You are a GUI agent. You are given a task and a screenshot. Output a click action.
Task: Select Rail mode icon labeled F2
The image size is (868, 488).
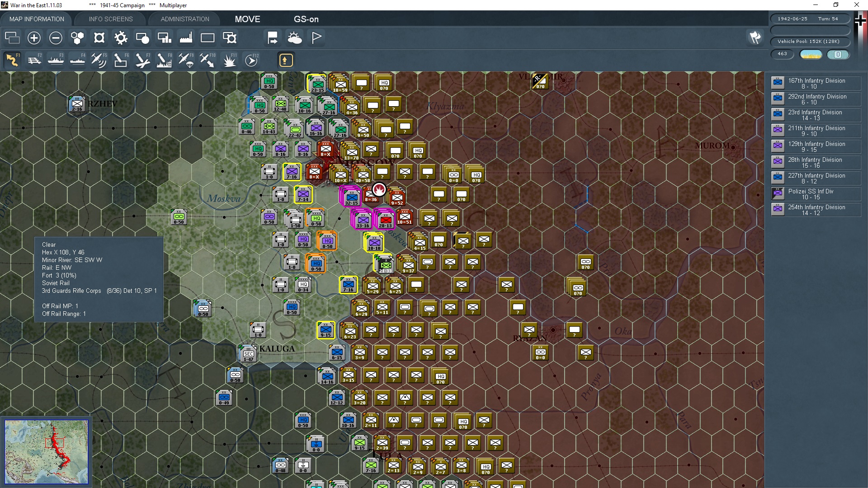(x=34, y=60)
